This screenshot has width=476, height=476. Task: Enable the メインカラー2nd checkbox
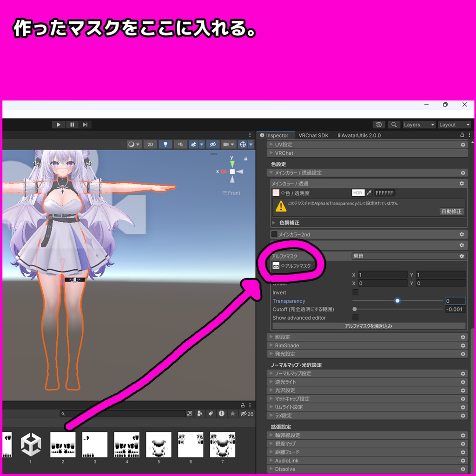(274, 234)
